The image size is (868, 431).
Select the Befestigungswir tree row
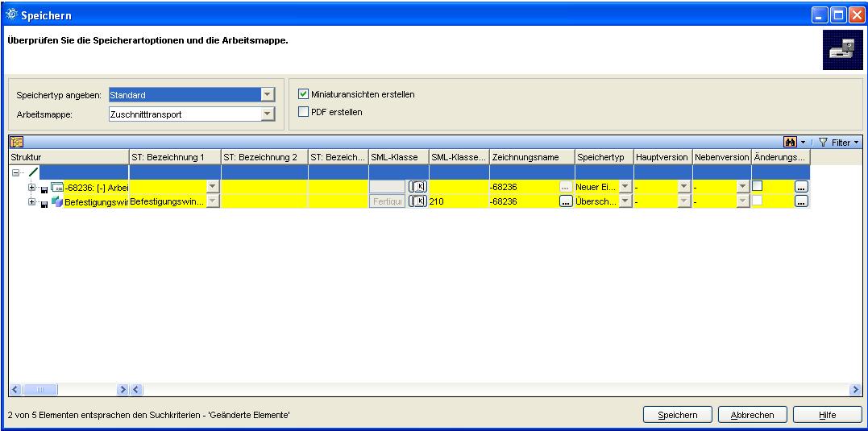(x=97, y=201)
